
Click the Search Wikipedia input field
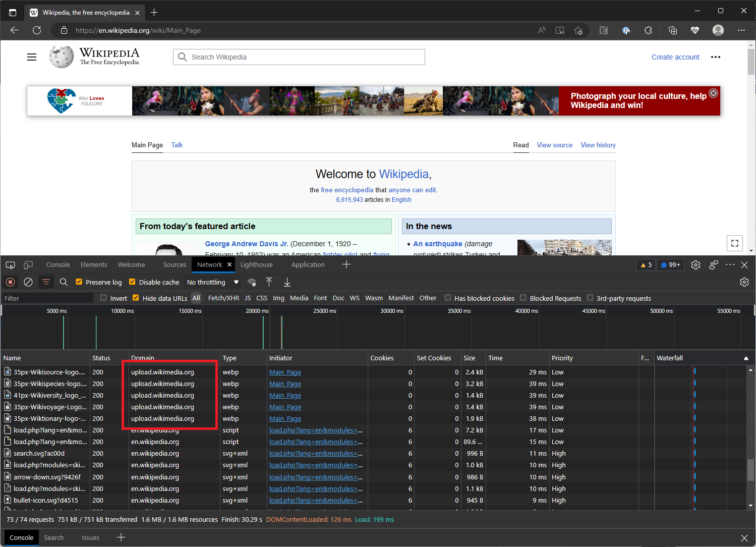coord(299,57)
